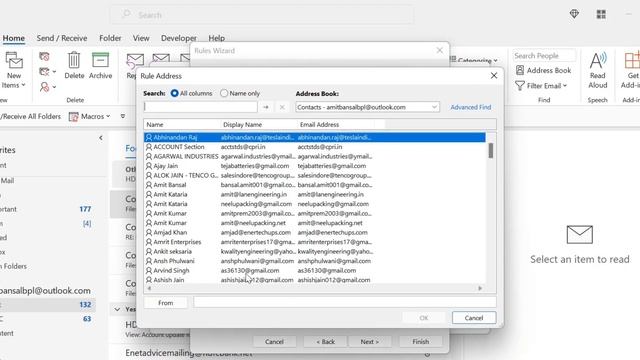Open the New Items button in the ribbon

click(x=13, y=71)
